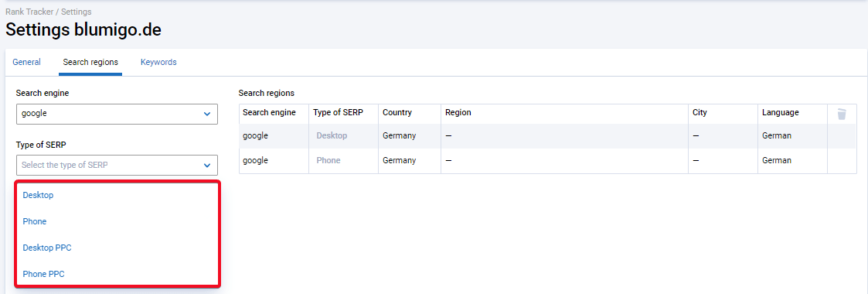Click the City column header
This screenshot has height=294, width=868.
pyautogui.click(x=700, y=112)
